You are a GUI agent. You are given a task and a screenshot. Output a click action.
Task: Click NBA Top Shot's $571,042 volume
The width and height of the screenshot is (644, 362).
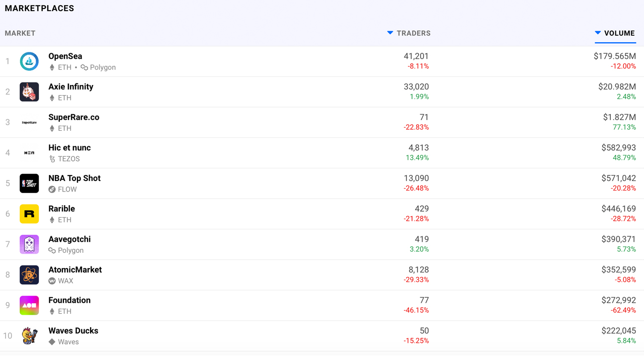pos(619,178)
